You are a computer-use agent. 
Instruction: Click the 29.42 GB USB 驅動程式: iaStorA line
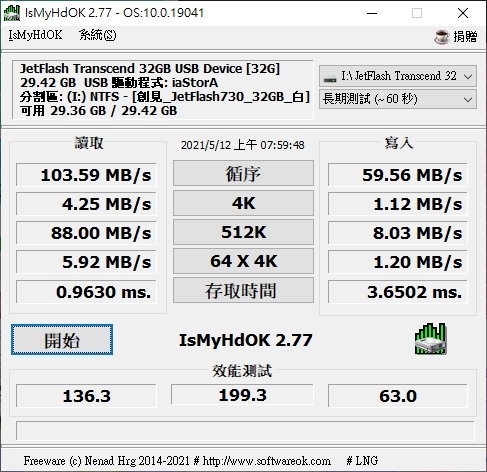119,82
